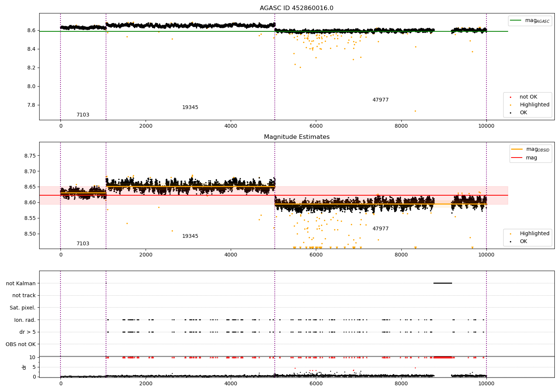Click the 'Ion. rad.' row label

[25, 320]
